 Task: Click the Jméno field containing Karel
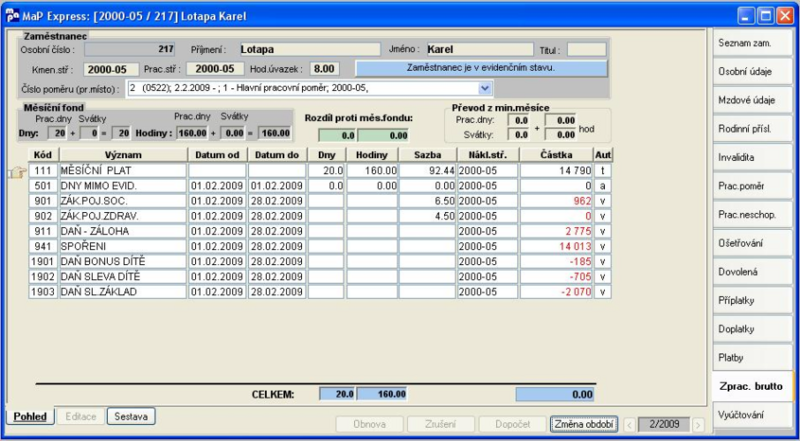(480, 50)
